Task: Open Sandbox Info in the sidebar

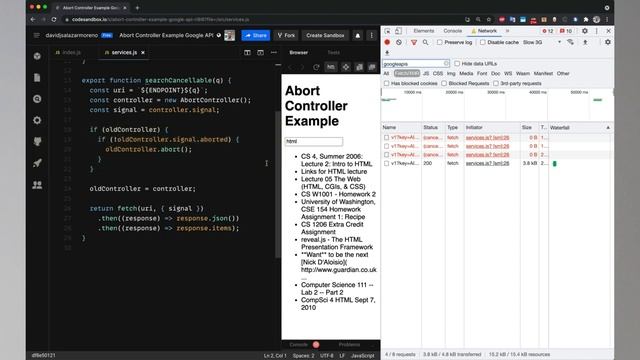Action: pyautogui.click(x=37, y=56)
